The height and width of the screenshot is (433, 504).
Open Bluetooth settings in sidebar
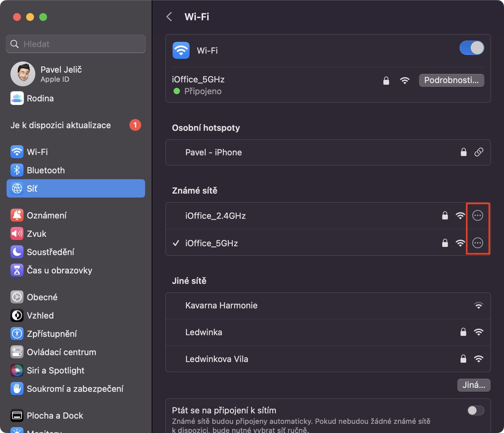[46, 170]
